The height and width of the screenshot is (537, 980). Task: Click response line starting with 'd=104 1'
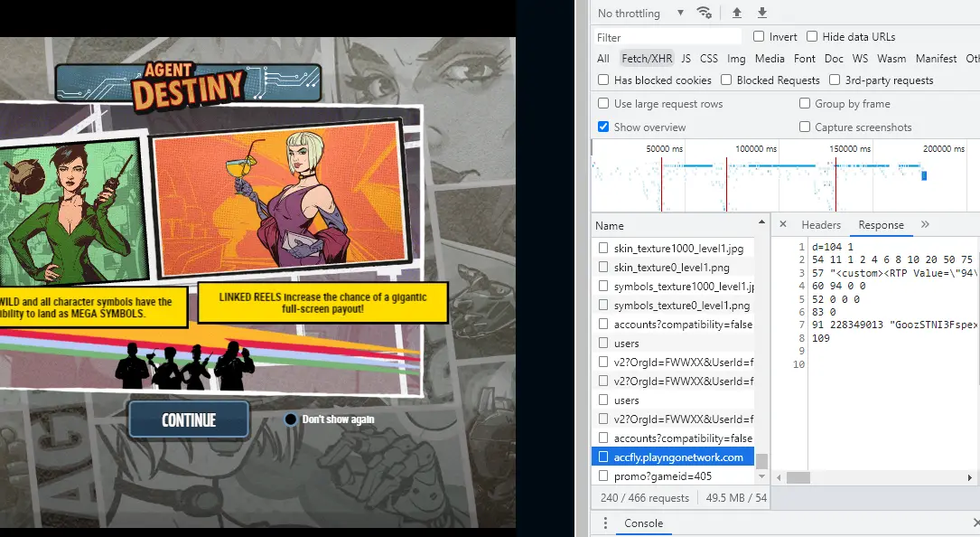click(x=833, y=247)
